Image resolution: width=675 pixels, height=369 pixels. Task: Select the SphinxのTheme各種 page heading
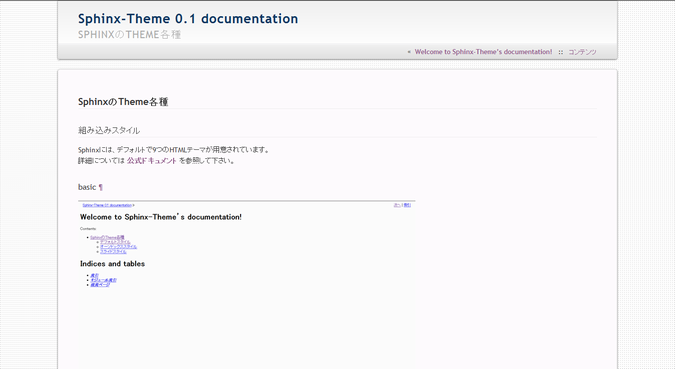[123, 102]
